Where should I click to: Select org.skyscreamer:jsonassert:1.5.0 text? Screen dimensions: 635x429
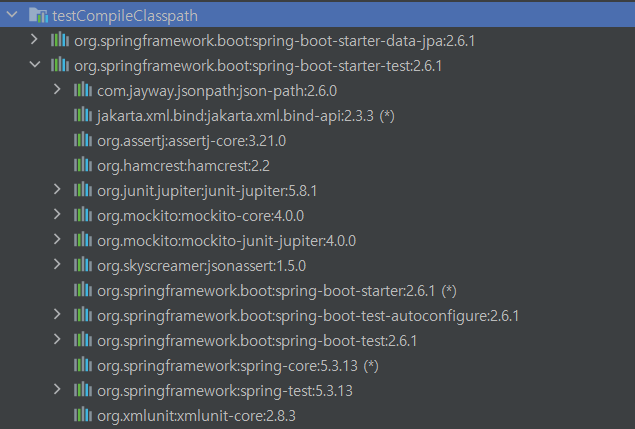click(x=202, y=266)
